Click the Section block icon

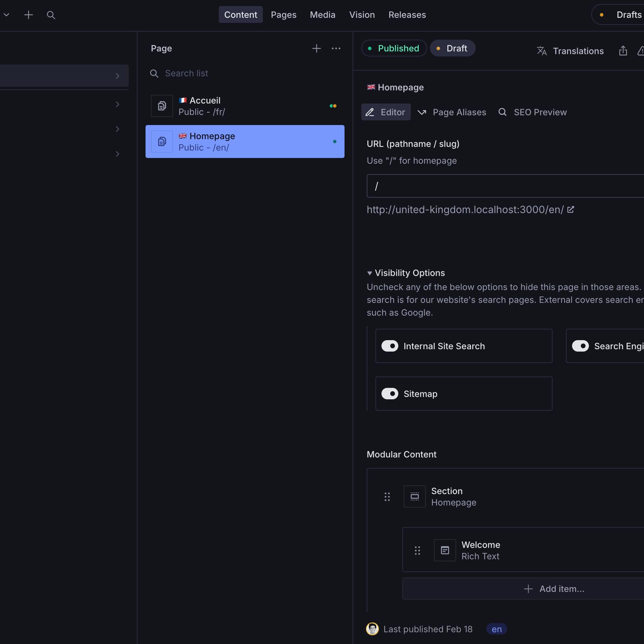click(414, 496)
